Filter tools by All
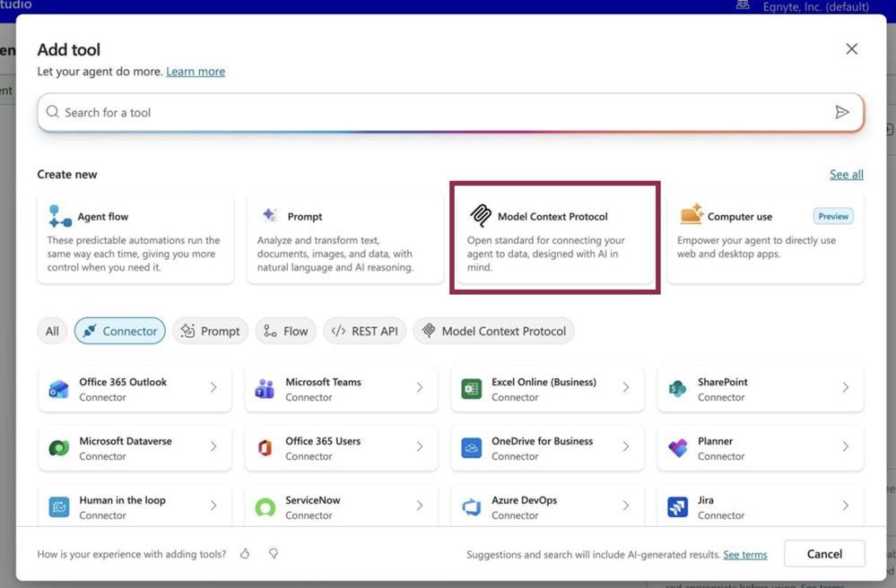 (52, 331)
